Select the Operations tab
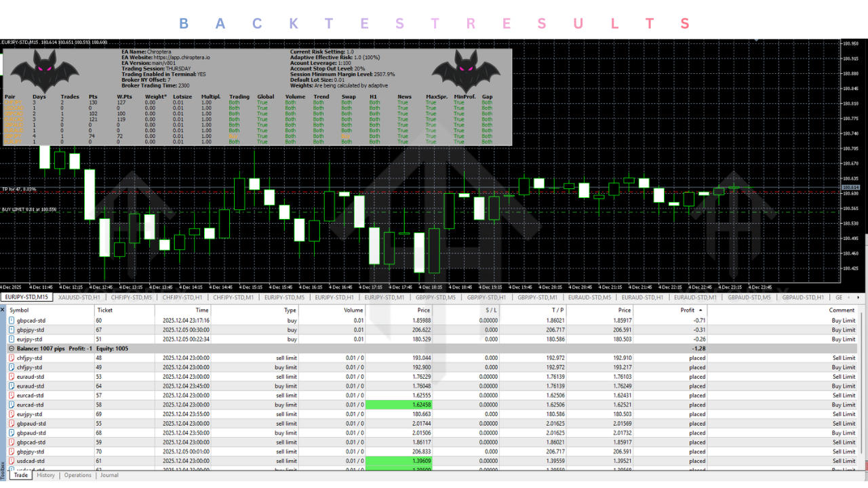 tap(77, 475)
